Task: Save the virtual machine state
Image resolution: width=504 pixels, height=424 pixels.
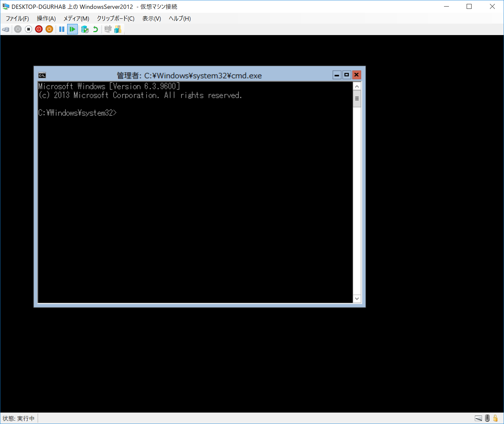Action: pos(49,29)
